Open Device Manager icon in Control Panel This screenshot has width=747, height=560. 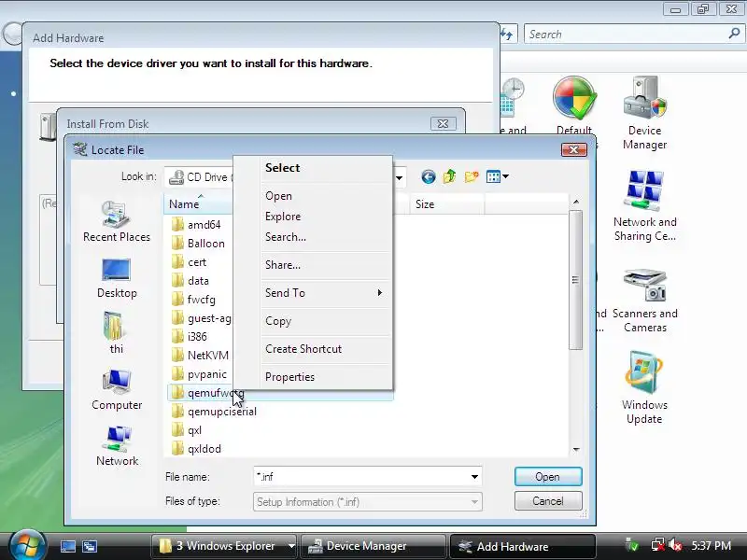click(x=644, y=113)
